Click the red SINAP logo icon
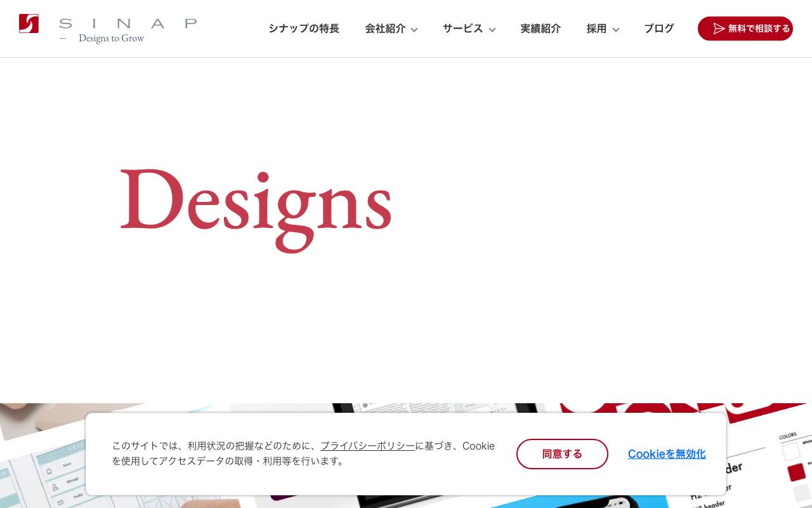Viewport: 812px width, 508px height. [x=29, y=23]
